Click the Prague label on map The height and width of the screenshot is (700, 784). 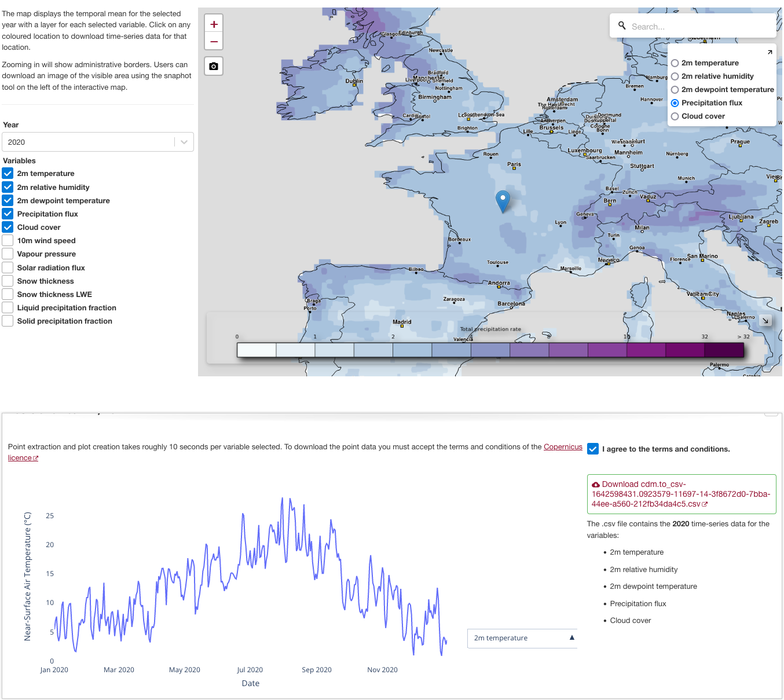pos(740,141)
